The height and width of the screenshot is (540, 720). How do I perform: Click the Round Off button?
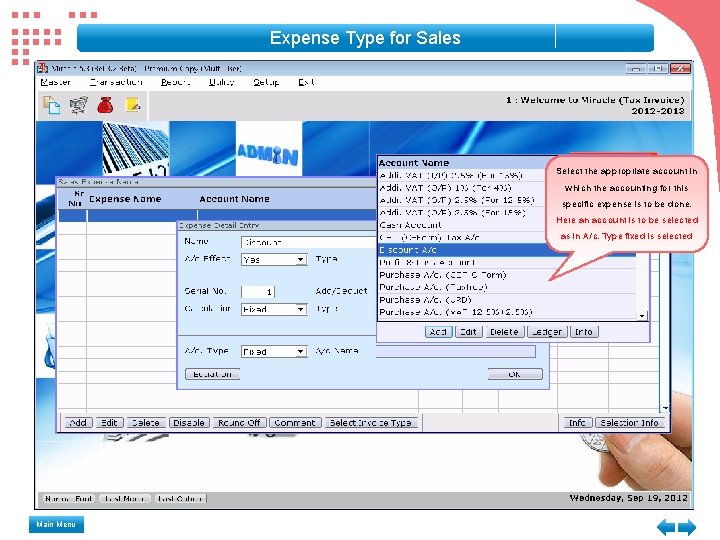tap(239, 422)
